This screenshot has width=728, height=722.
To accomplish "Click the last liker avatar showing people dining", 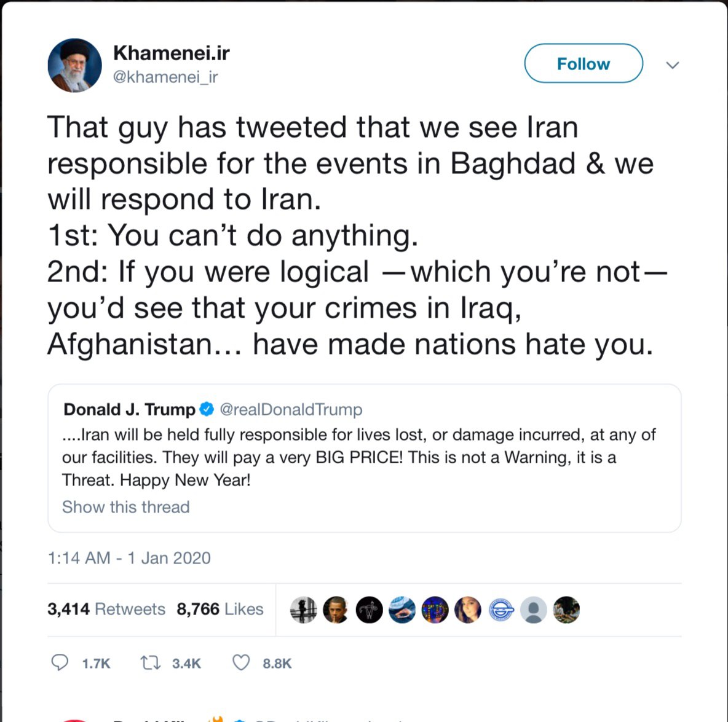I will [x=566, y=610].
